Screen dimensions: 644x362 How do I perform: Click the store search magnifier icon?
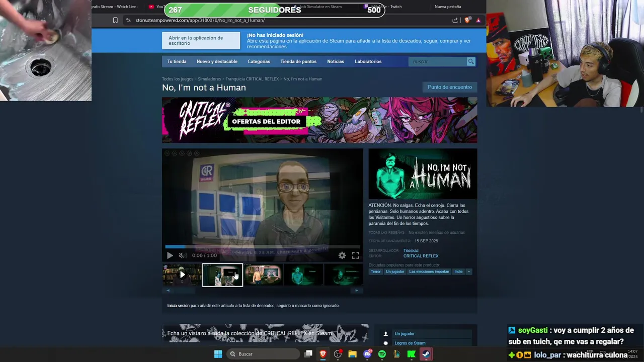(x=471, y=61)
